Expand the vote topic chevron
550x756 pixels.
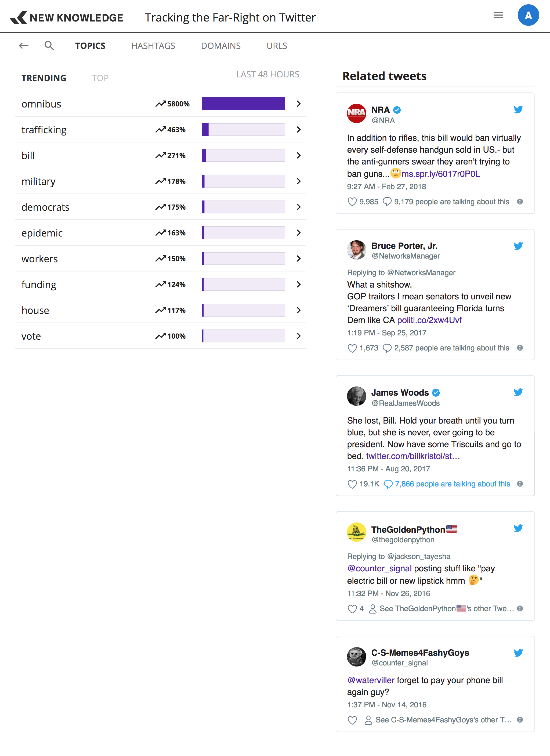point(299,336)
